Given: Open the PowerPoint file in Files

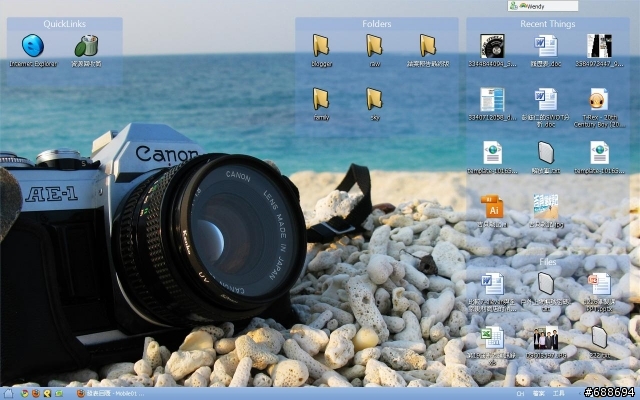Looking at the screenshot, I should point(598,283).
